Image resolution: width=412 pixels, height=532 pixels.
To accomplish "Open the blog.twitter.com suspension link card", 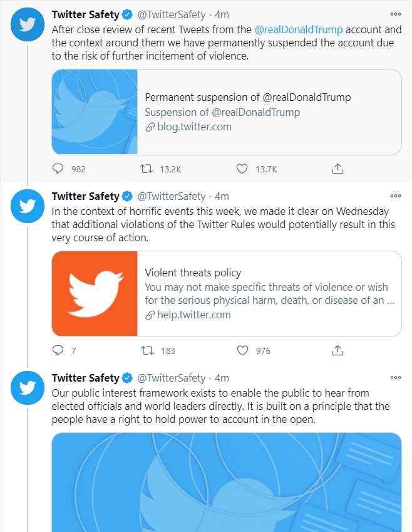I will point(269,112).
